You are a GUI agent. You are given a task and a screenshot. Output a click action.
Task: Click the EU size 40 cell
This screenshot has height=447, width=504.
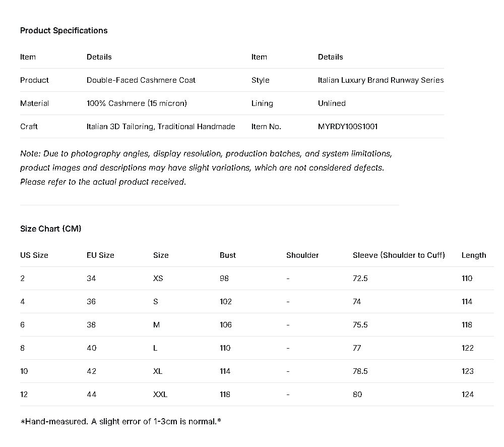91,348
